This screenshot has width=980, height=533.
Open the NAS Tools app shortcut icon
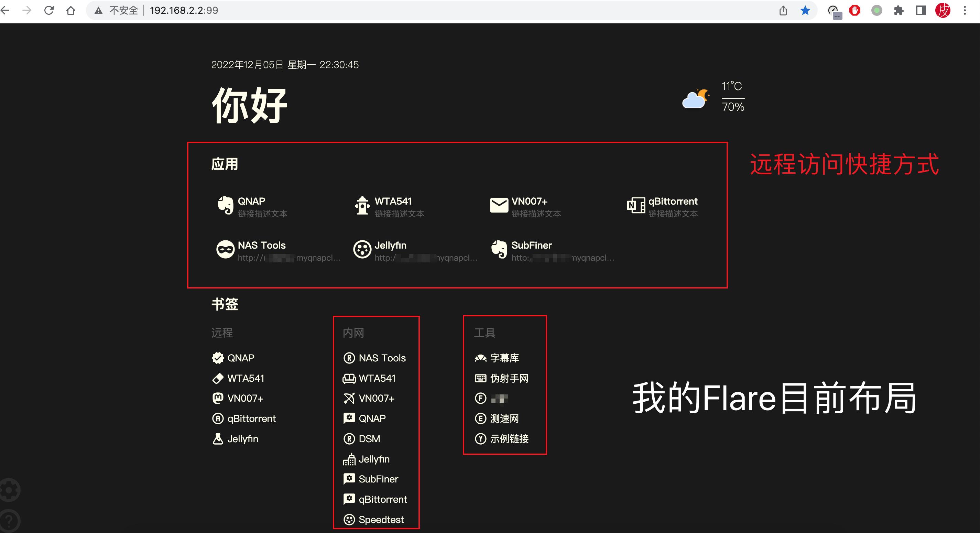[x=226, y=250]
